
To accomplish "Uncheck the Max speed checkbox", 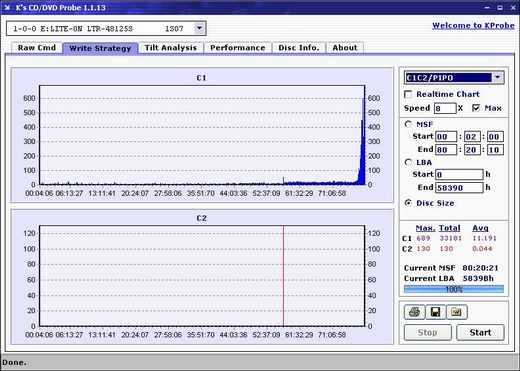I will (476, 108).
